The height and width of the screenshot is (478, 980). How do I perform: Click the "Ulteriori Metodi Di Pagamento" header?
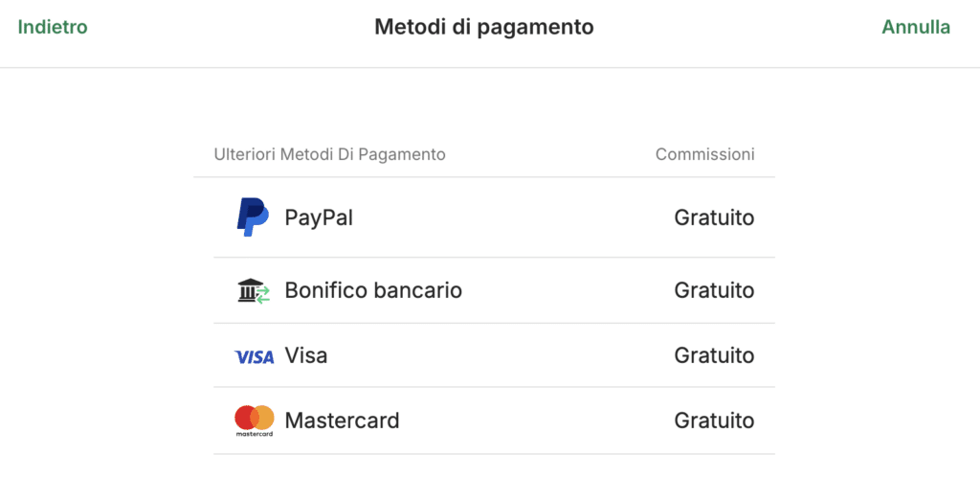click(x=330, y=154)
